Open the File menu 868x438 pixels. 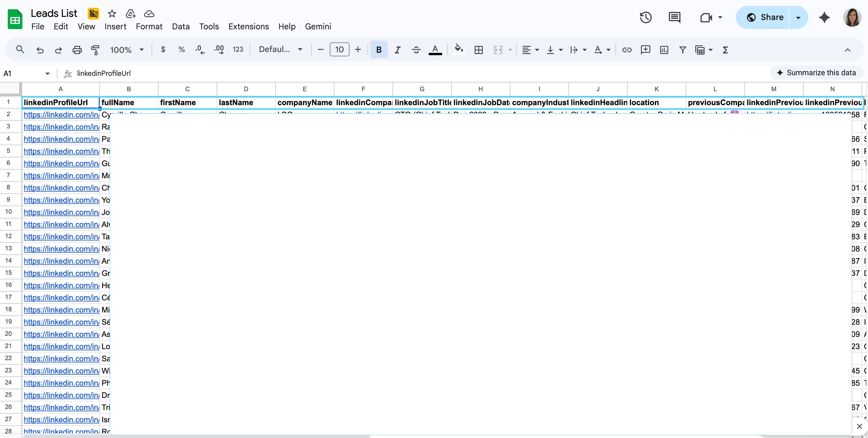(x=38, y=27)
